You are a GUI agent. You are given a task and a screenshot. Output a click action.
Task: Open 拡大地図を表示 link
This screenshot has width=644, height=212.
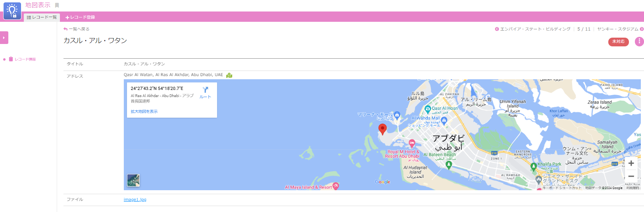(x=144, y=112)
